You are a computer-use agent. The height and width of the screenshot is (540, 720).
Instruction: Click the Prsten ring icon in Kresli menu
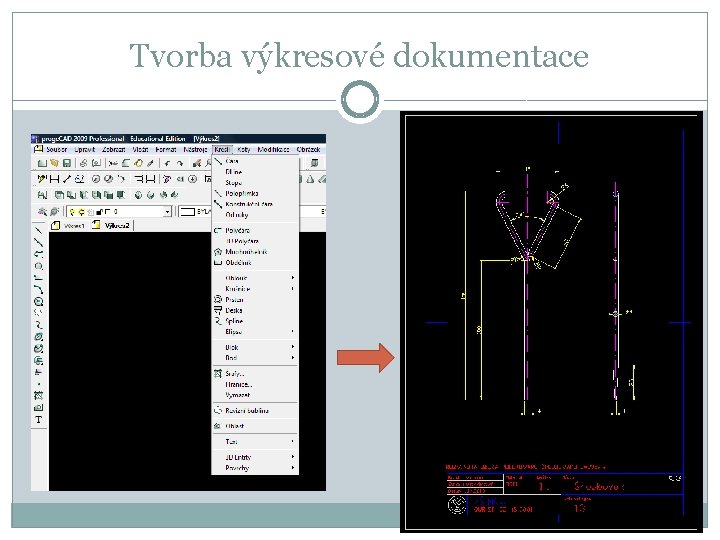218,299
